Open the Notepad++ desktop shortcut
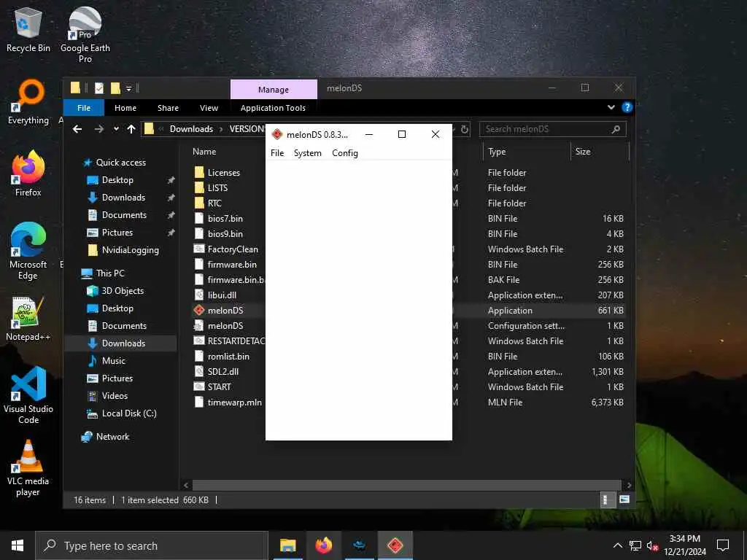This screenshot has width=747, height=560. tap(28, 318)
